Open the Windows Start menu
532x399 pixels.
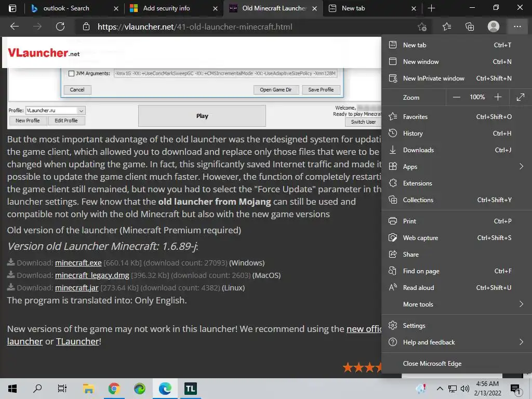(12, 388)
